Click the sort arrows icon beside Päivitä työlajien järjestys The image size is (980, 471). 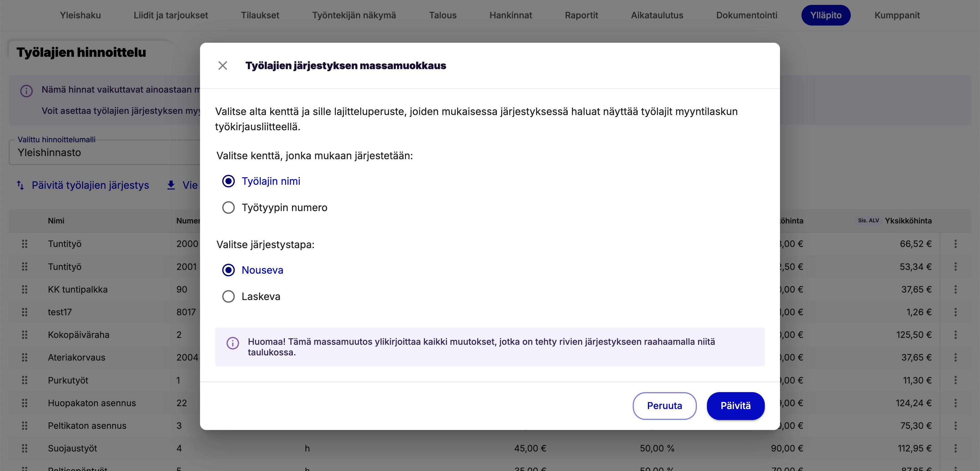(x=21, y=185)
